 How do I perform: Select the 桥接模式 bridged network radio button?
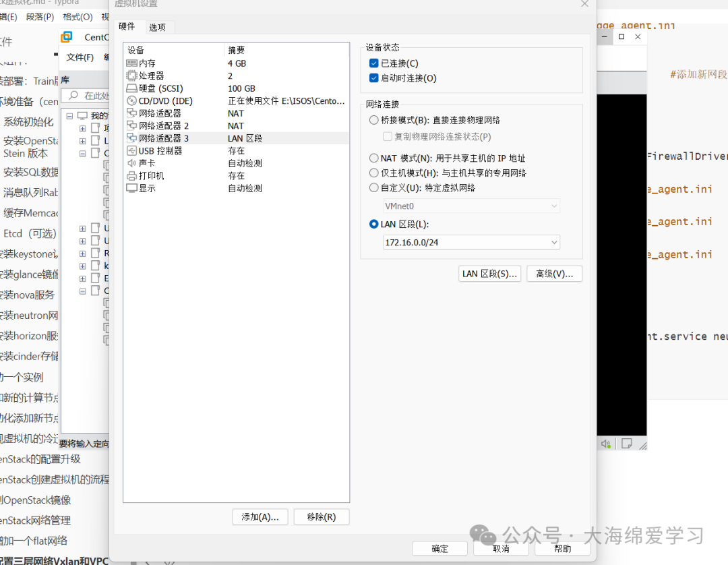pos(373,120)
